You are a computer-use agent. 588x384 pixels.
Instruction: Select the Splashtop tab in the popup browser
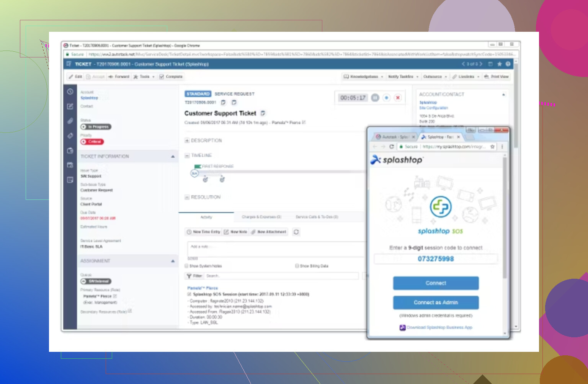pyautogui.click(x=440, y=137)
